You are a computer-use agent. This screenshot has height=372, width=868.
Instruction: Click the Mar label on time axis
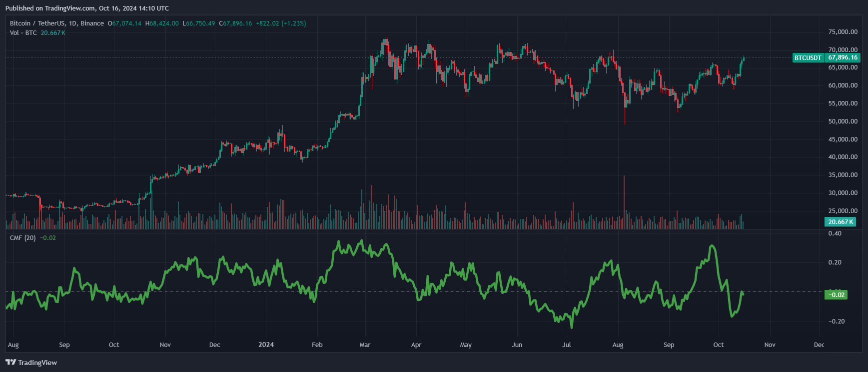(365, 345)
